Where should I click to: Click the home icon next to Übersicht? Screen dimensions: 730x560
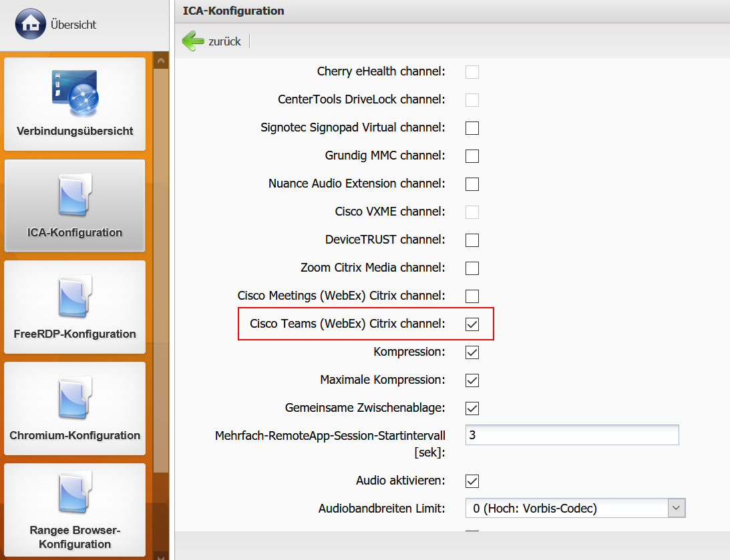pos(30,24)
